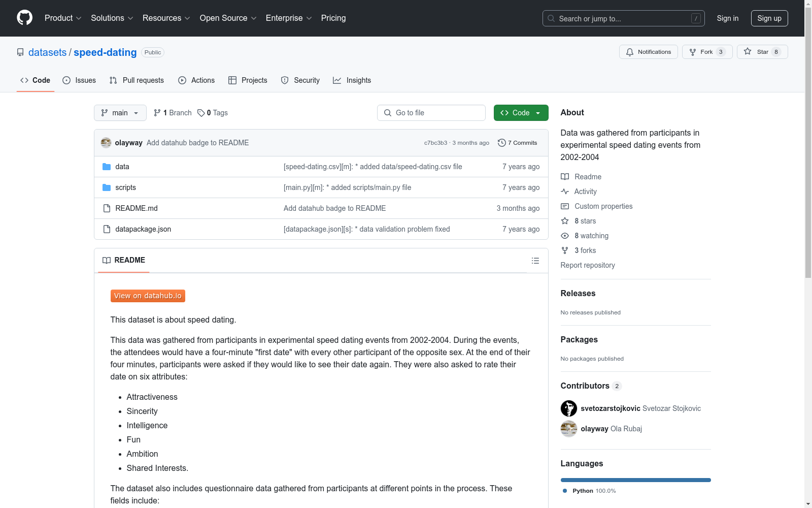Image resolution: width=812 pixels, height=508 pixels.
Task: Open the data folder
Action: (x=122, y=167)
